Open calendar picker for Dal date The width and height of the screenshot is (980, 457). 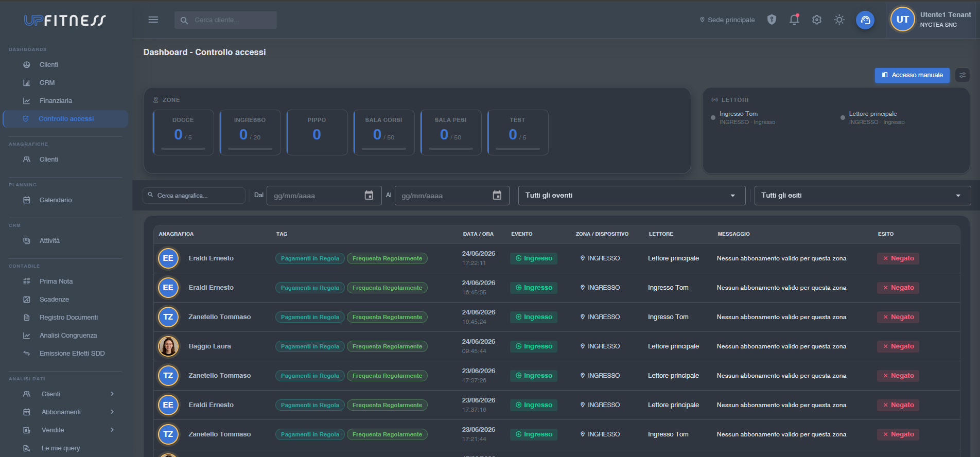tap(369, 196)
